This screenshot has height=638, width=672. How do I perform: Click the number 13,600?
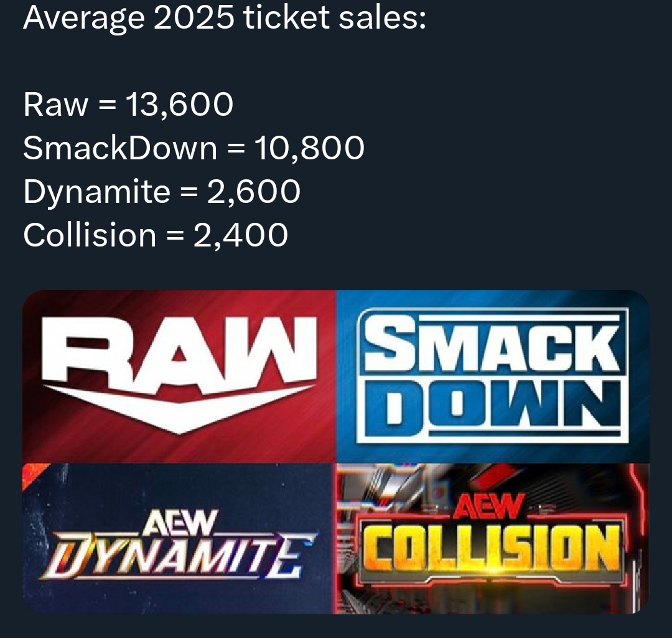[x=179, y=105]
